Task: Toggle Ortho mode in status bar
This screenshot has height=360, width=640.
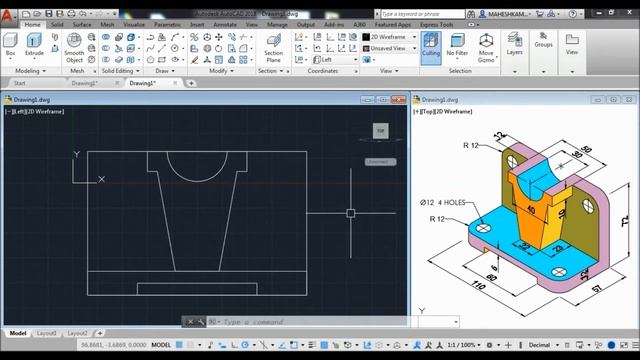Action: tap(234, 345)
